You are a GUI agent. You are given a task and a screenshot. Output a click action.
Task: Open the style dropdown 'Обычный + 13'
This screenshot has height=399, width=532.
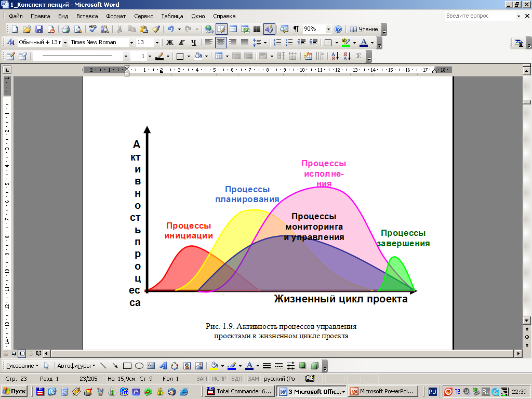tap(65, 43)
